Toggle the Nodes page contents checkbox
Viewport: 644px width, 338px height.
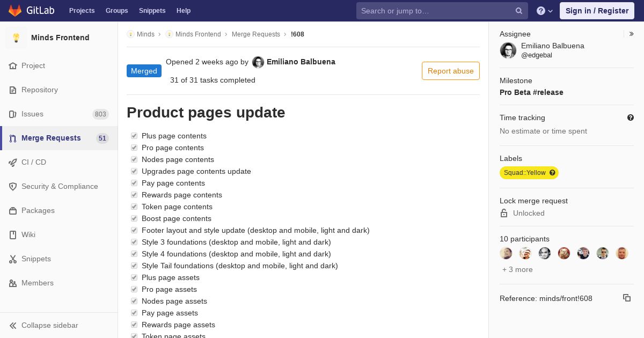pyautogui.click(x=134, y=159)
